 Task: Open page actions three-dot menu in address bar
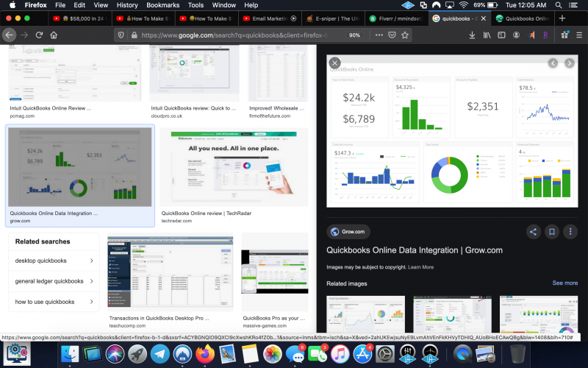[379, 35]
